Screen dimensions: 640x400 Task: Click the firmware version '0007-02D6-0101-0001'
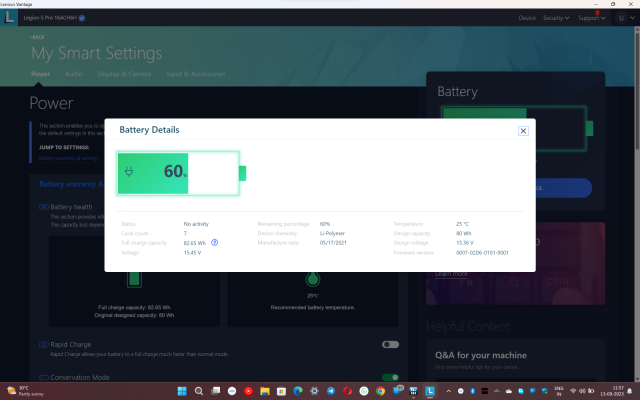pos(482,253)
